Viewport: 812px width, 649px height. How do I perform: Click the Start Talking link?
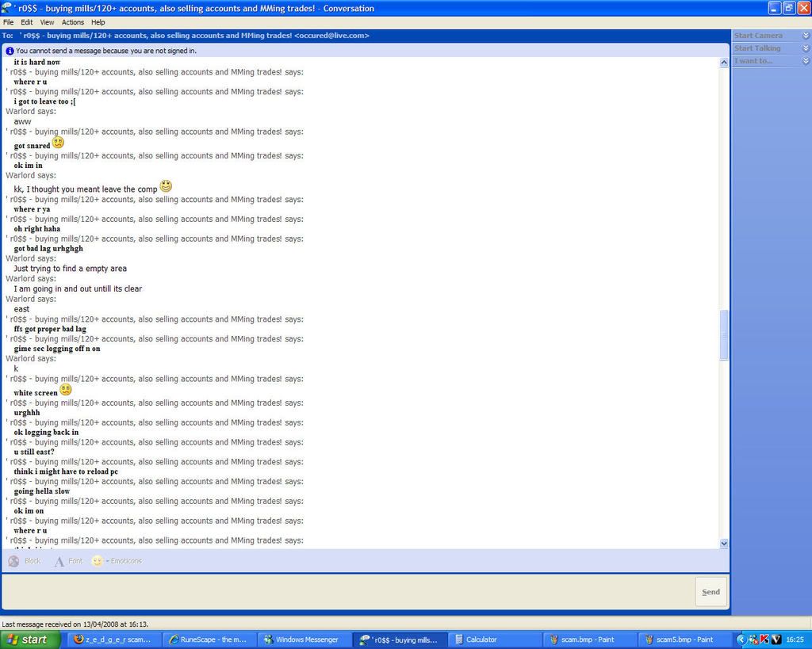click(757, 48)
